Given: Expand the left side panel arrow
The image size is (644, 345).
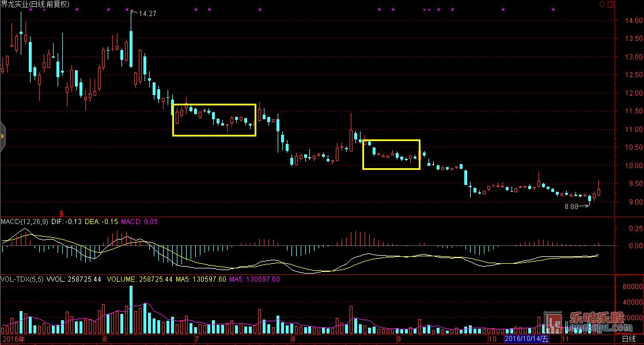Looking at the screenshot, I should pyautogui.click(x=2, y=137).
